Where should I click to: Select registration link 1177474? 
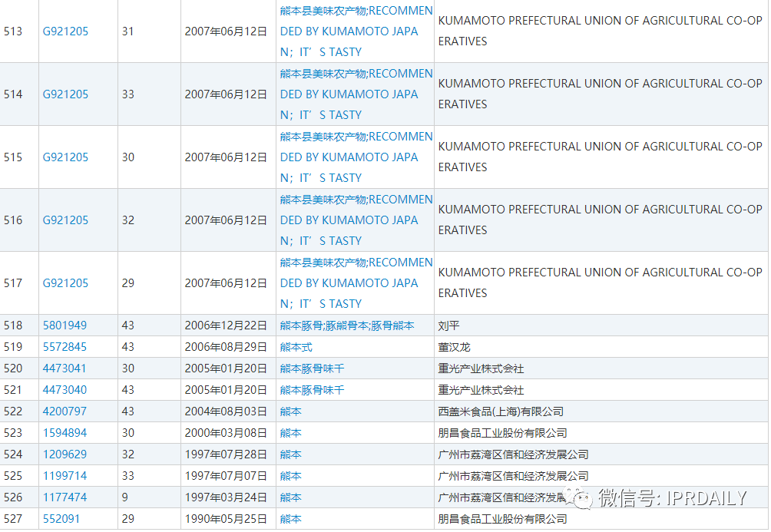[x=65, y=497]
